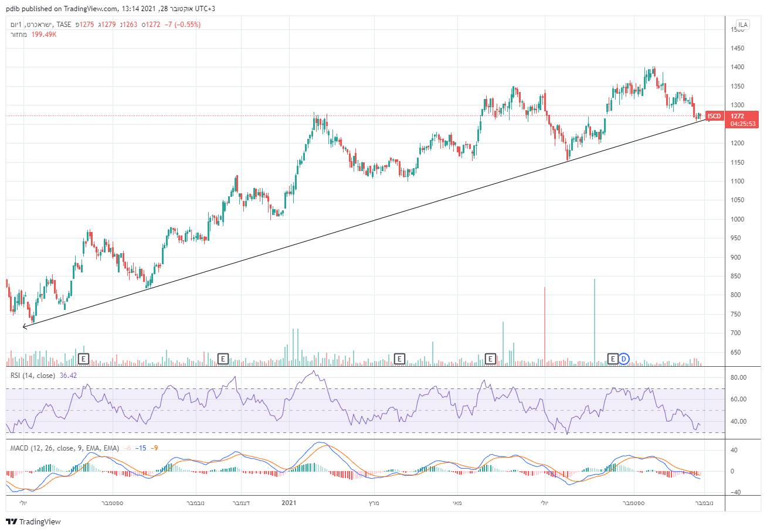
Task: Click the 1200 price axis label
Action: (x=737, y=143)
